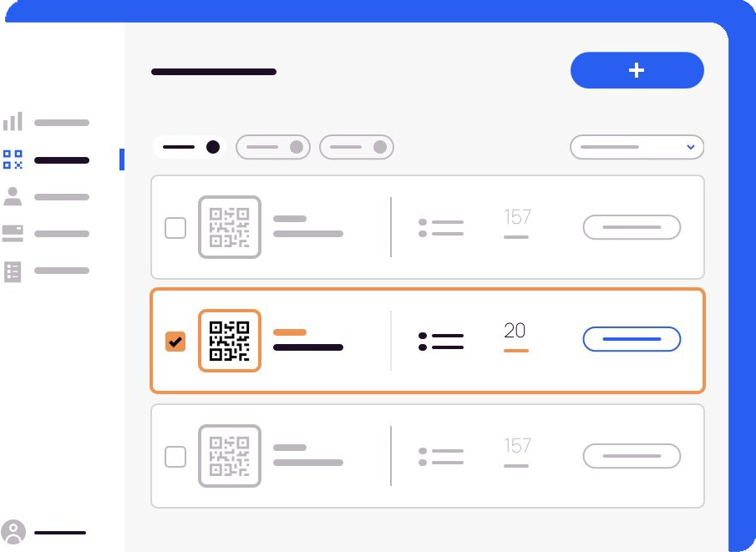Check the checkbox in the last row
This screenshot has width=756, height=552.
click(x=175, y=457)
